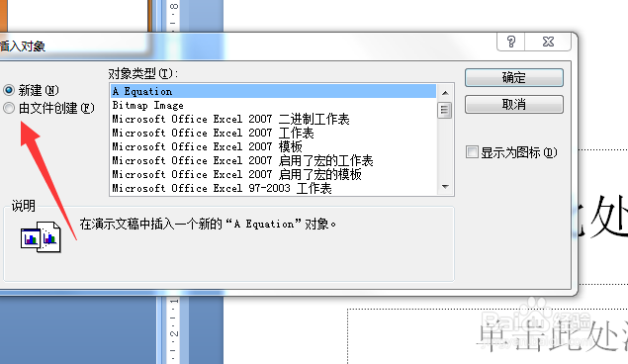Screen dimensions: 628x364
Task: Select Bitmap Image in the list
Action: 274,105
